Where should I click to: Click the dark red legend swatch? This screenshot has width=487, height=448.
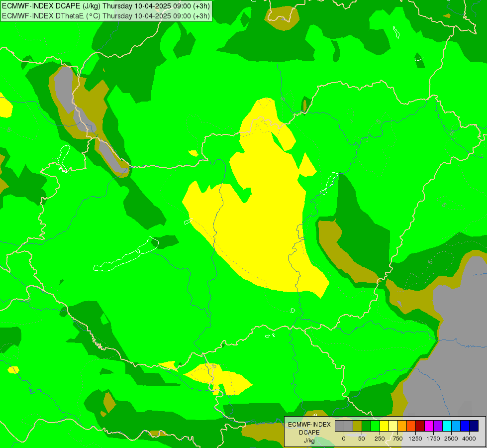[x=420, y=426]
